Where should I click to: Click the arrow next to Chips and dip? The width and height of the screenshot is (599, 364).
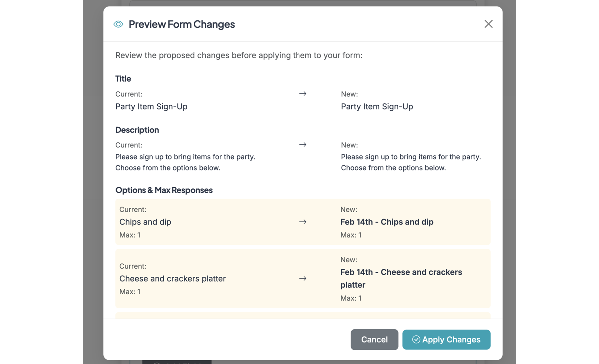coord(303,222)
